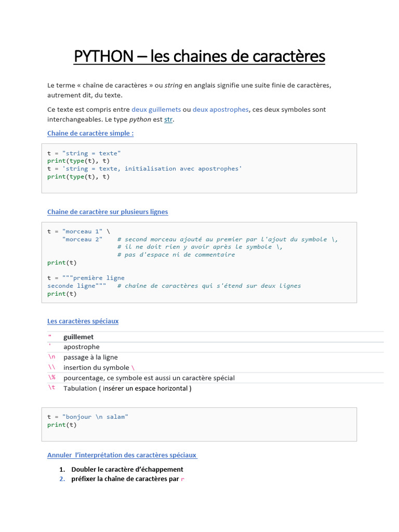
Task: Click text "autrement dit, du texte."
Action: point(85,96)
